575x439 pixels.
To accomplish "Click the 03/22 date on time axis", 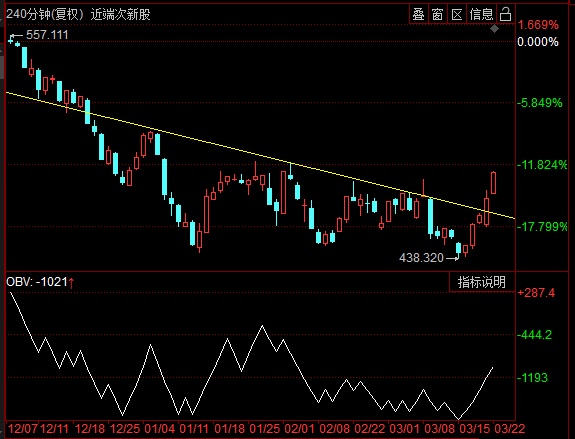I will [509, 428].
